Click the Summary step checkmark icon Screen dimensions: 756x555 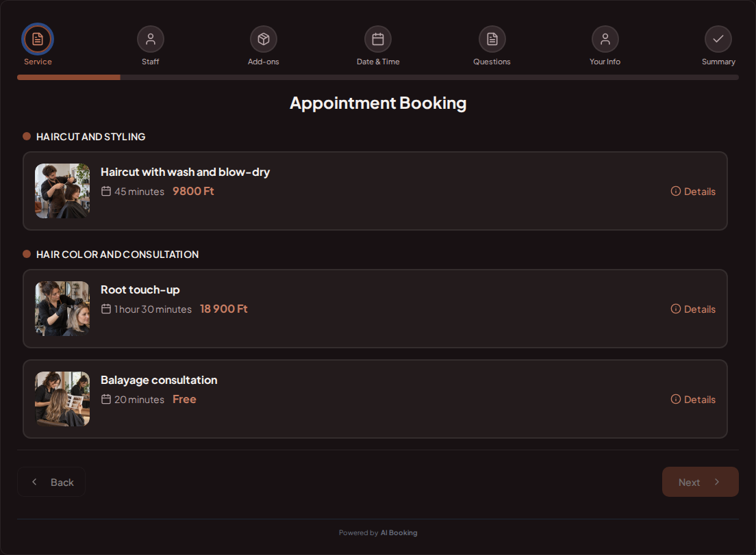coord(718,39)
